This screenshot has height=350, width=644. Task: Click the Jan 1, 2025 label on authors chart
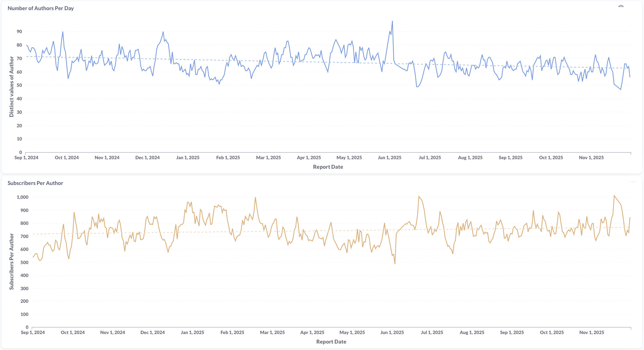point(188,158)
